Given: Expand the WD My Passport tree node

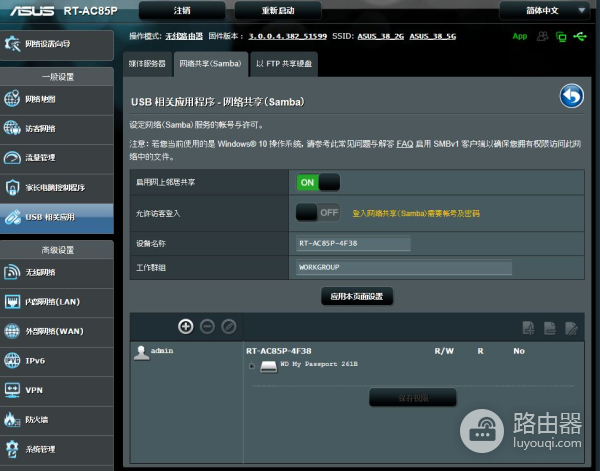Looking at the screenshot, I should tap(251, 366).
